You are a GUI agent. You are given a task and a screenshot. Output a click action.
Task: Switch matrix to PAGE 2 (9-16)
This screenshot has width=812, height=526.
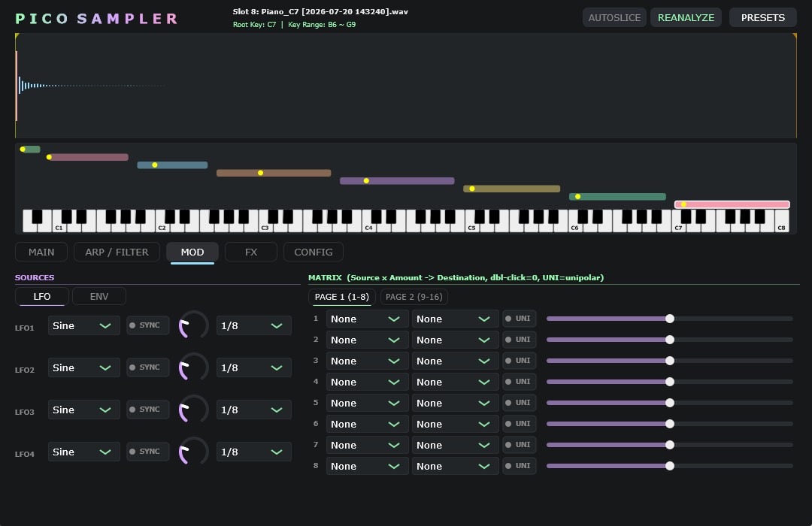[x=414, y=297]
